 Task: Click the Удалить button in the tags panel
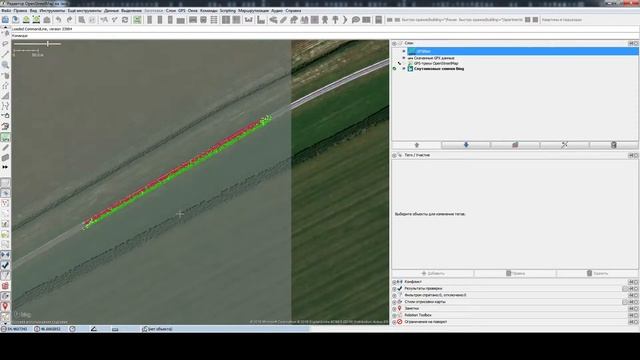click(597, 273)
